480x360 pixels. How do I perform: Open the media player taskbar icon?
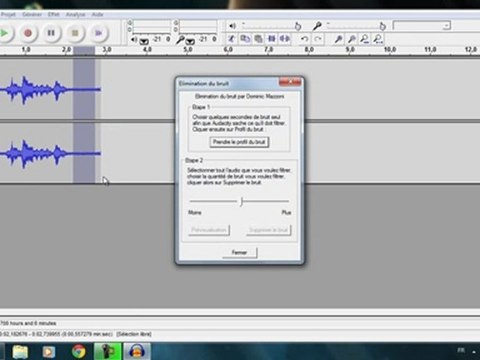(x=49, y=352)
